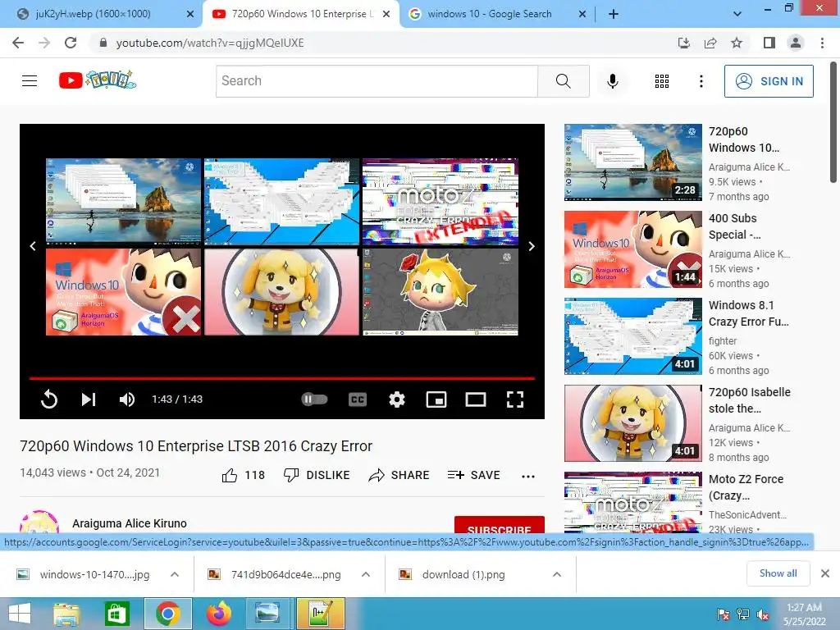Show previous end-screen suggestions with the left arrow
The width and height of the screenshot is (840, 630).
33,246
